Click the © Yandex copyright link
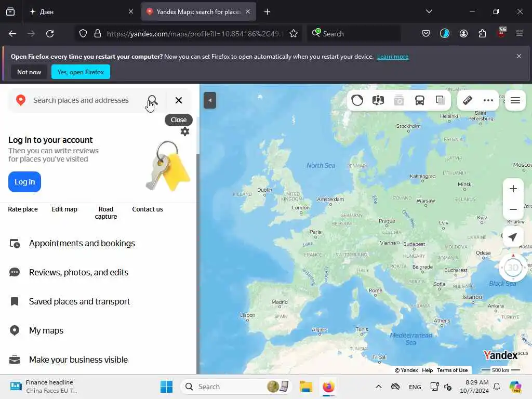This screenshot has width=532, height=399. (x=406, y=370)
